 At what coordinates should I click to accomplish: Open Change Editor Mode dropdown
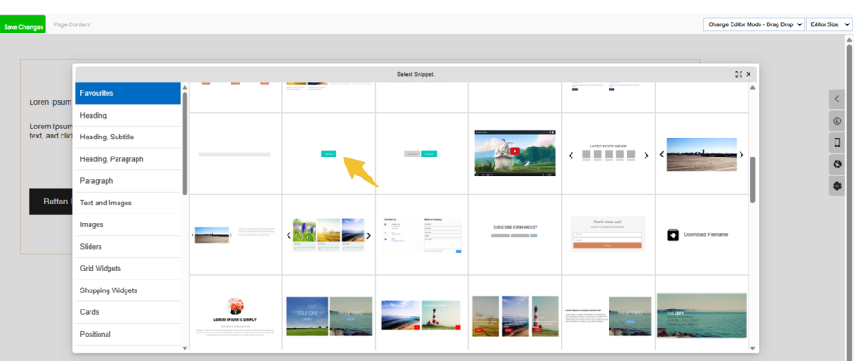pyautogui.click(x=754, y=24)
